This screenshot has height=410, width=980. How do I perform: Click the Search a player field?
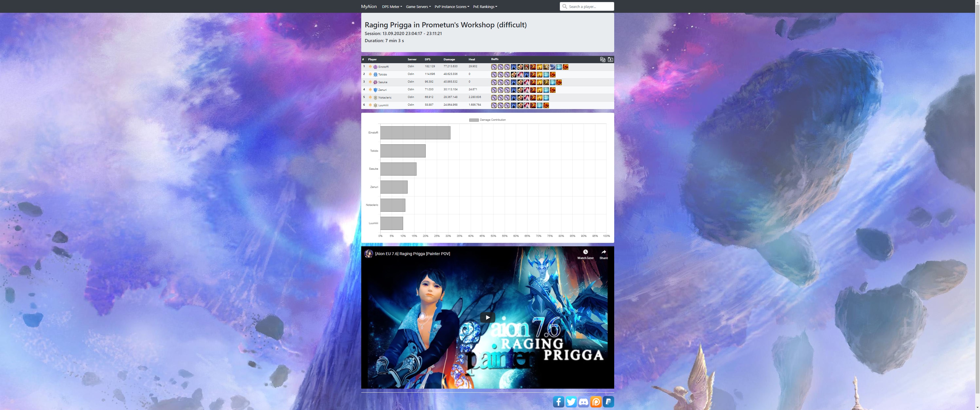[x=587, y=7]
